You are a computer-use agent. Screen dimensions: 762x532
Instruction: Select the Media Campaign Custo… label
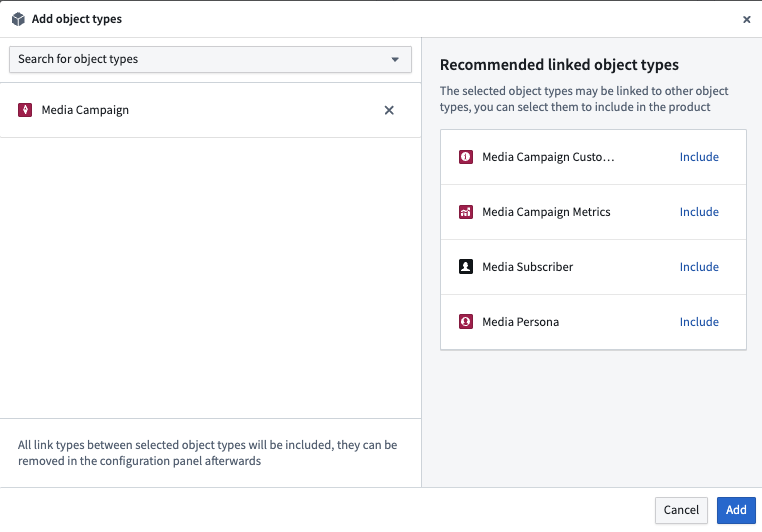point(548,157)
